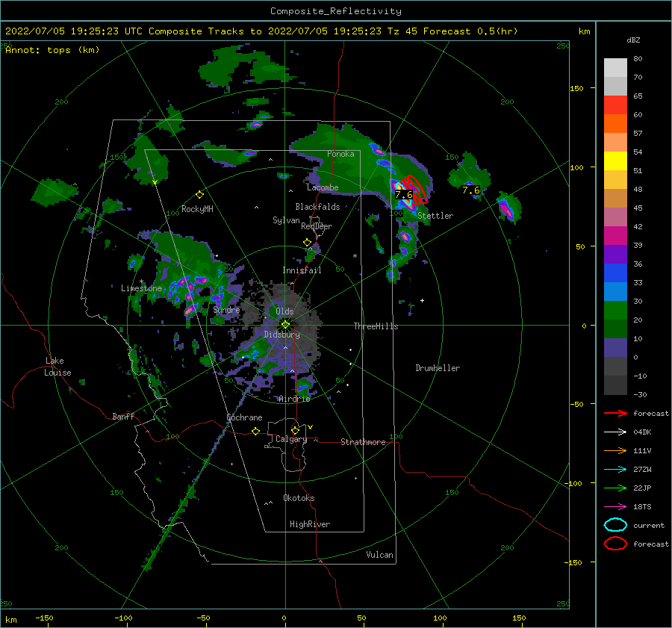672x628 pixels.
Task: Click the ThreeHills label
Action: click(376, 326)
